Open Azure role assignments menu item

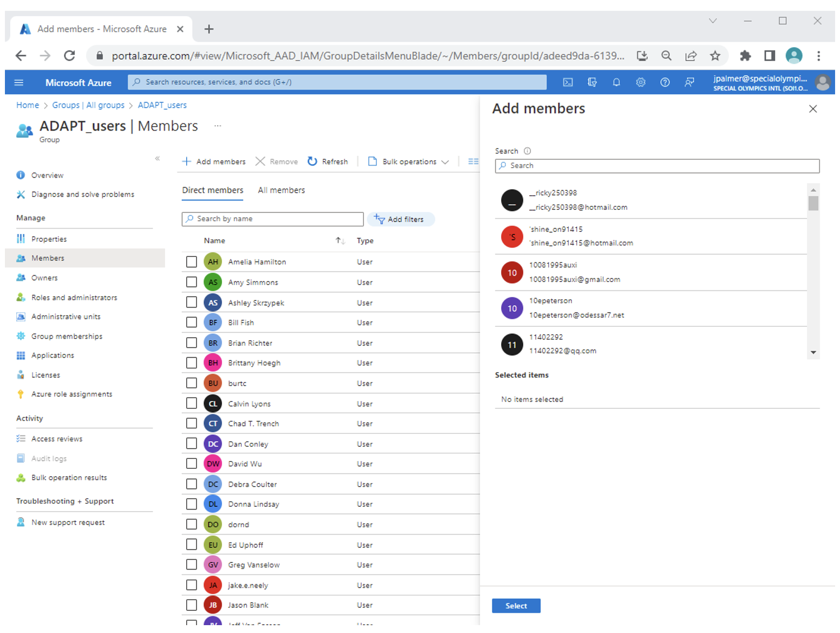click(72, 394)
